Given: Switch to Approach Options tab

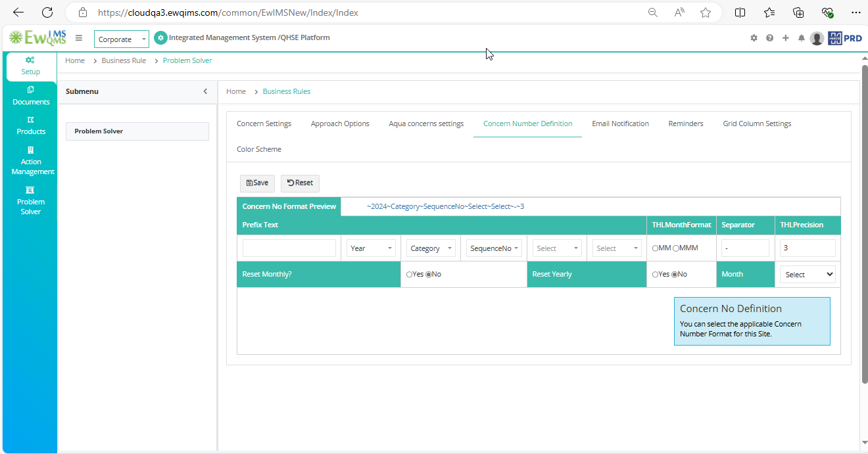Looking at the screenshot, I should [340, 124].
